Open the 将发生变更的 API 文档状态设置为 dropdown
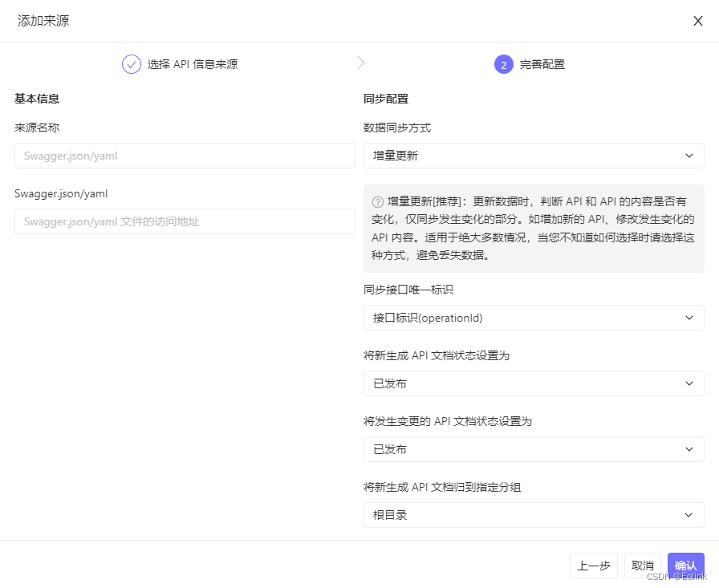The height and width of the screenshot is (588, 719). pos(534,449)
